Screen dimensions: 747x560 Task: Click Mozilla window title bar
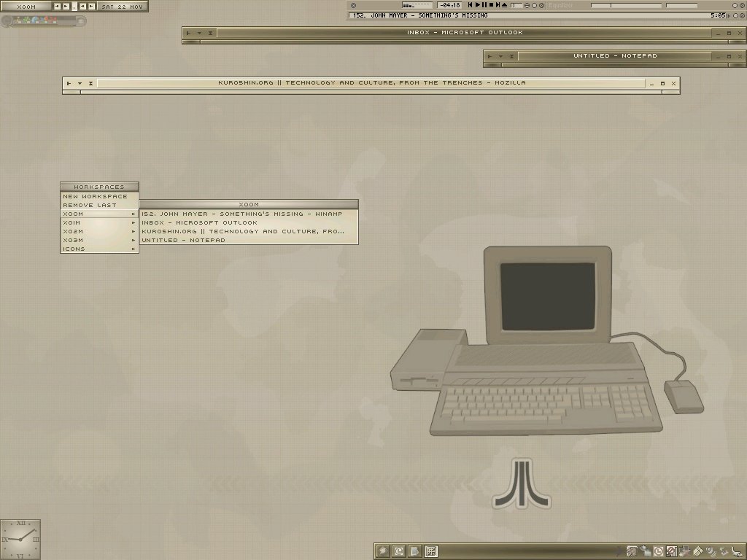[371, 83]
